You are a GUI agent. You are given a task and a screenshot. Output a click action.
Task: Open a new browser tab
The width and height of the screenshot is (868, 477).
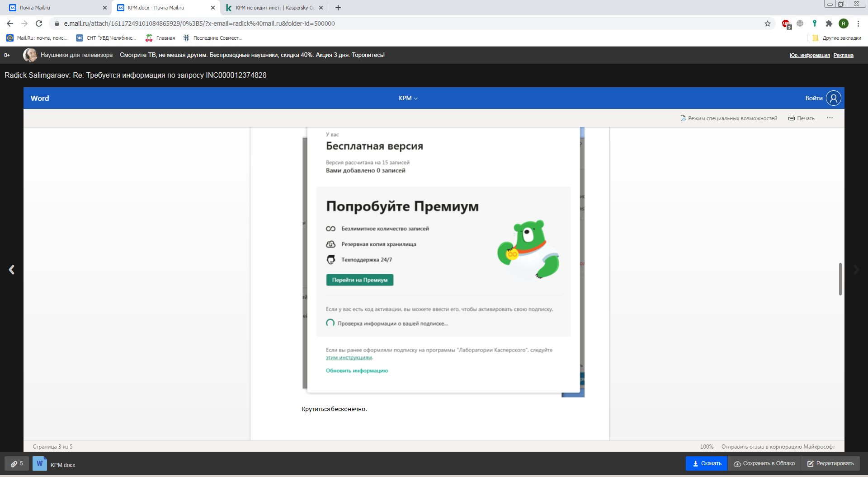pos(338,8)
